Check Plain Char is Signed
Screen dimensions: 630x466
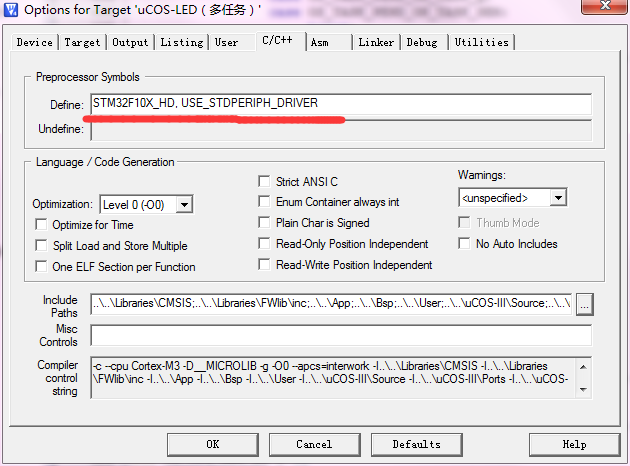[x=265, y=223]
